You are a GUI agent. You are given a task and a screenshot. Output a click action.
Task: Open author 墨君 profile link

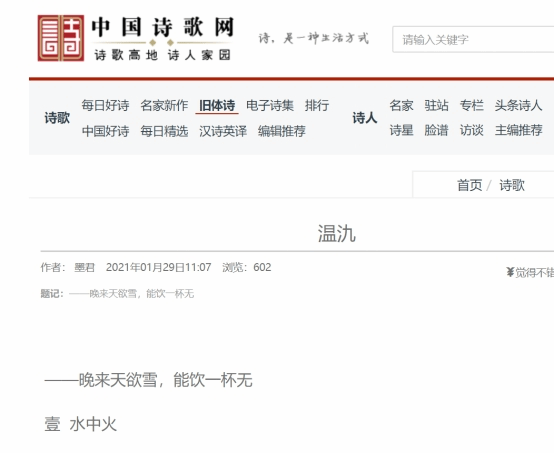click(84, 267)
